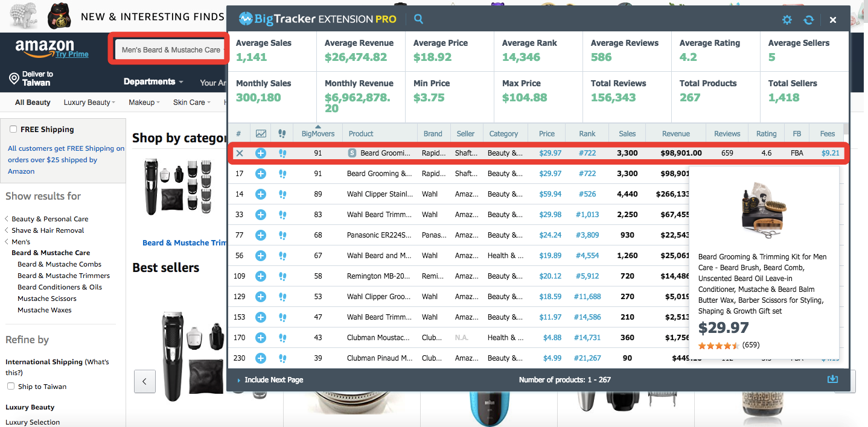The height and width of the screenshot is (427, 868).
Task: Expand Luxury Beauty menu in navigation bar
Action: [x=89, y=103]
